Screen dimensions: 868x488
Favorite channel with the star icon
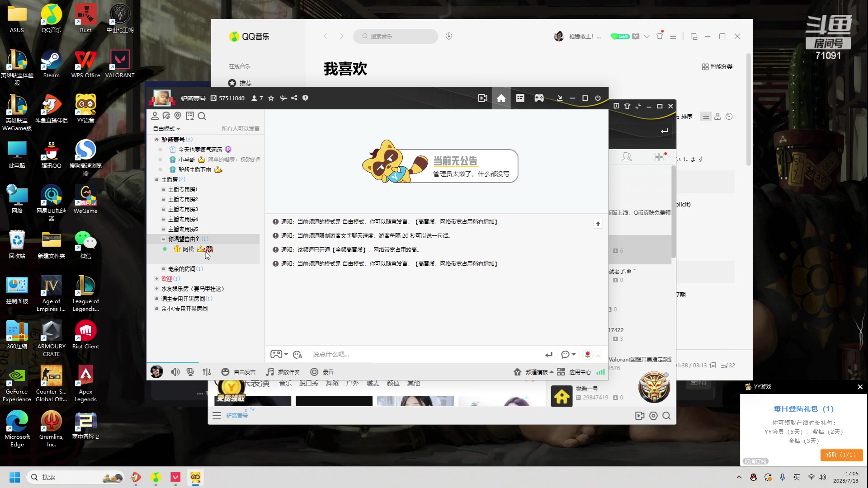pyautogui.click(x=271, y=98)
